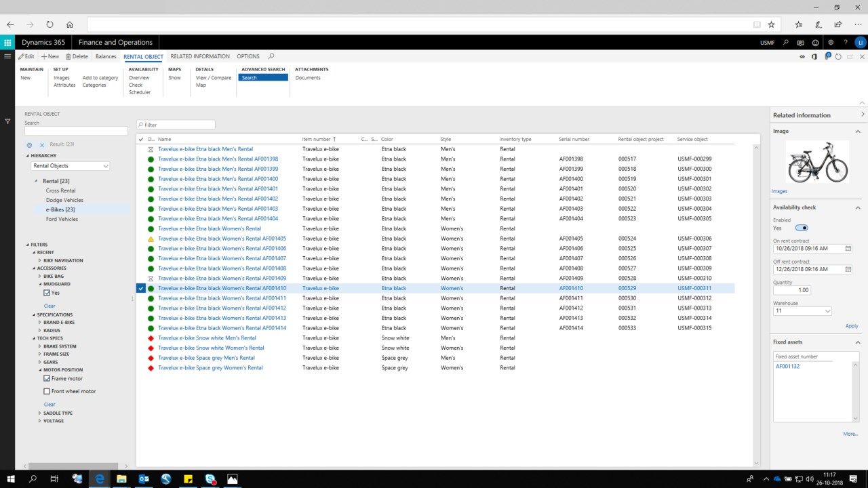Switch to the Related Information tab

point(200,56)
